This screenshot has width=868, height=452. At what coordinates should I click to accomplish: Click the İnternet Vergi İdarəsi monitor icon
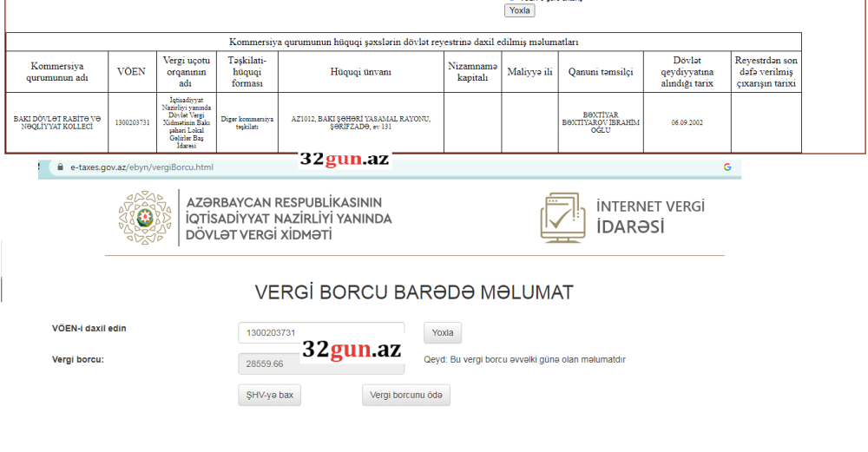pos(562,218)
